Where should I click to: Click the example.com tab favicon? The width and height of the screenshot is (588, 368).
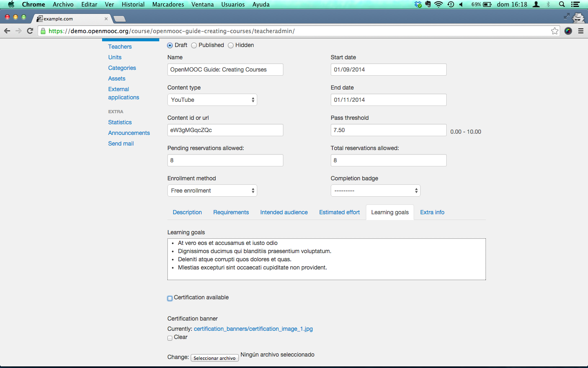(40, 18)
